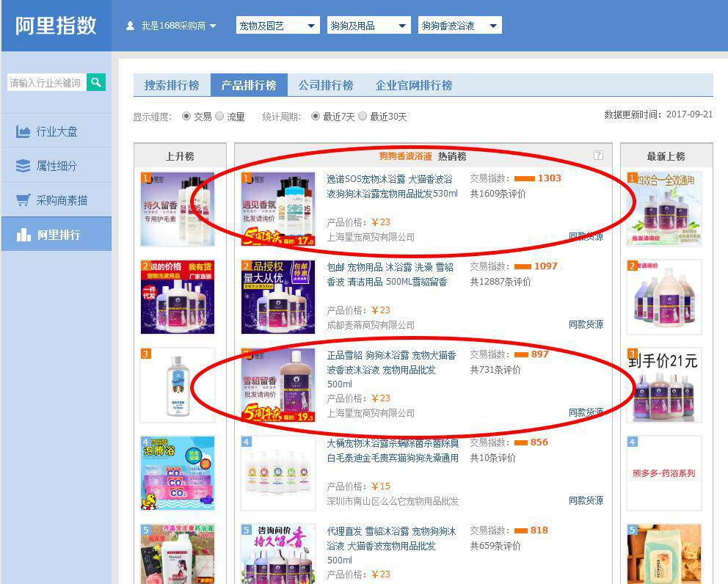Select the 最近30天 period radio
Image resolution: width=728 pixels, height=584 pixels.
[363, 116]
